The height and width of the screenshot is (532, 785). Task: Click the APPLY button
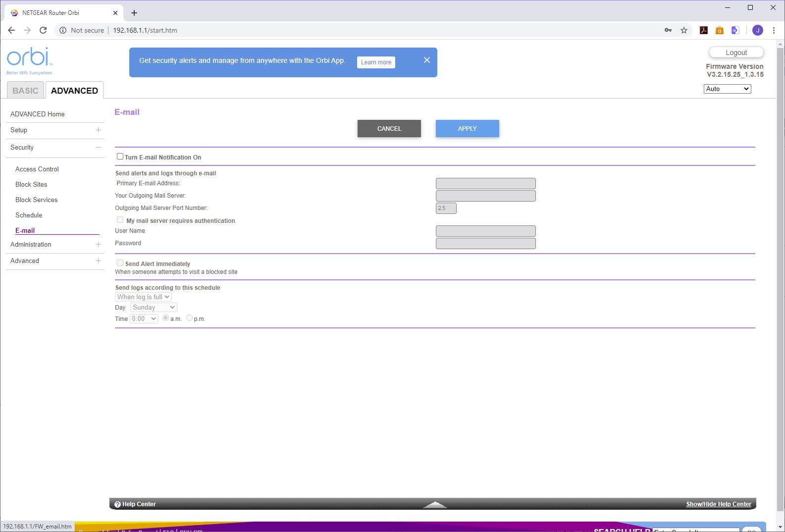pos(468,129)
